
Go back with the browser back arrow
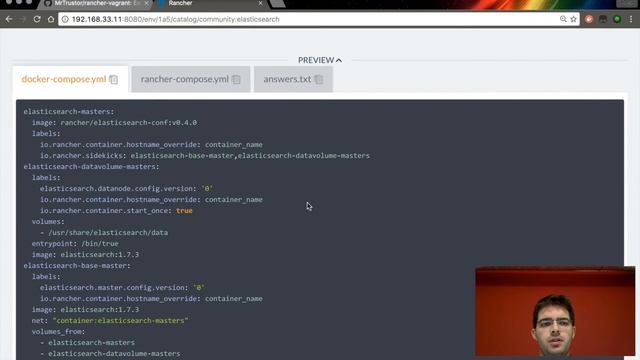(9, 19)
